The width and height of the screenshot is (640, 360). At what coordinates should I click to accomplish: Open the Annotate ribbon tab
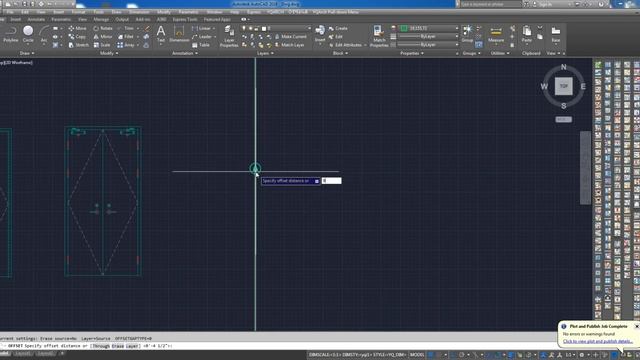(x=36, y=19)
